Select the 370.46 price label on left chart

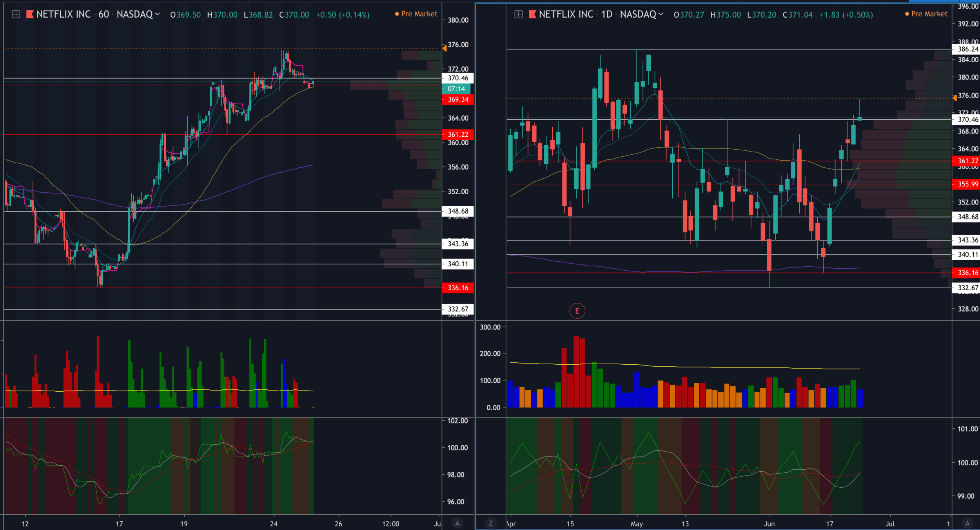click(458, 78)
